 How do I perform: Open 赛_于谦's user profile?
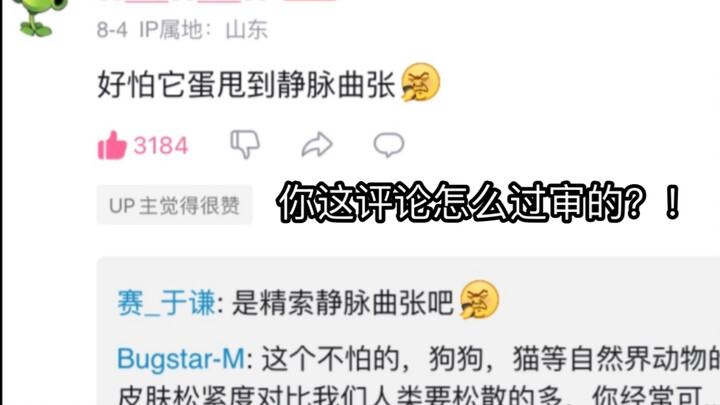click(x=166, y=303)
